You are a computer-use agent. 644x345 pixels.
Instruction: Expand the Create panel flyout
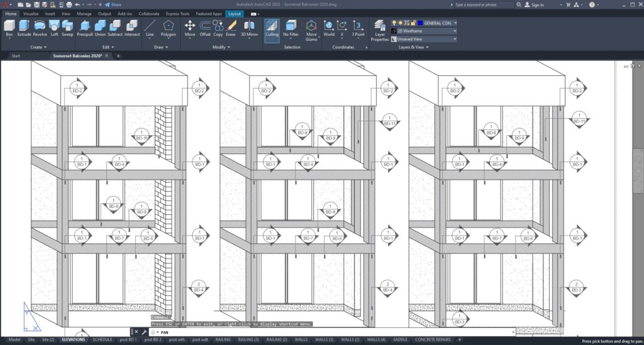click(x=36, y=47)
